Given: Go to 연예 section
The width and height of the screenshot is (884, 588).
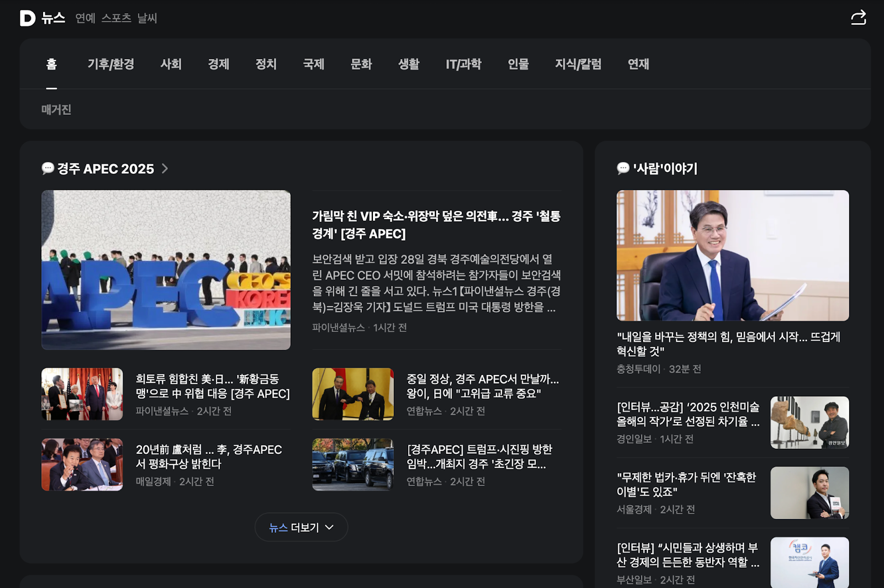Looking at the screenshot, I should (85, 18).
